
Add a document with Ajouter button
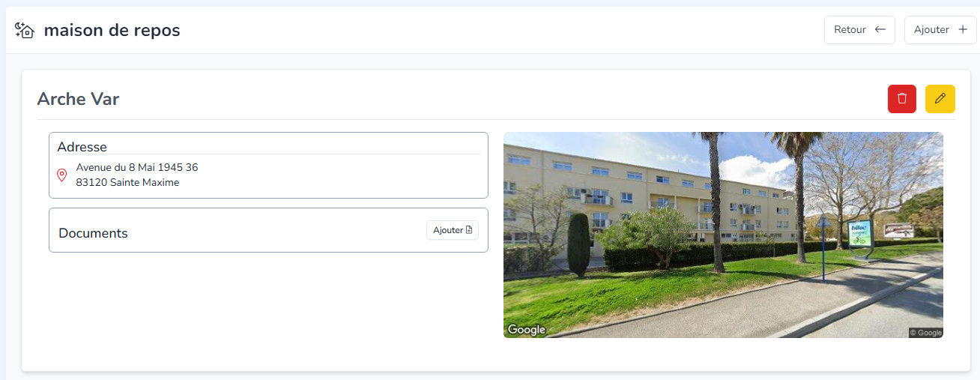[453, 230]
